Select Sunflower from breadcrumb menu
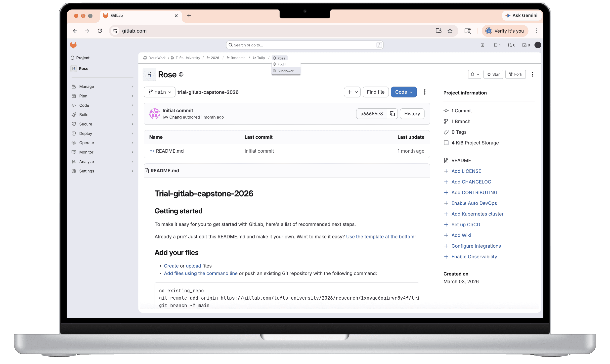 click(285, 71)
